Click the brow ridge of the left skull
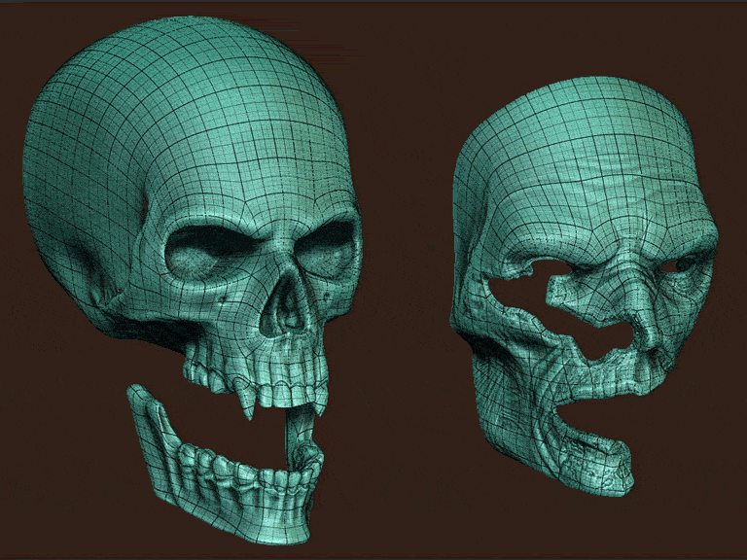This screenshot has height=560, width=747. (263, 219)
